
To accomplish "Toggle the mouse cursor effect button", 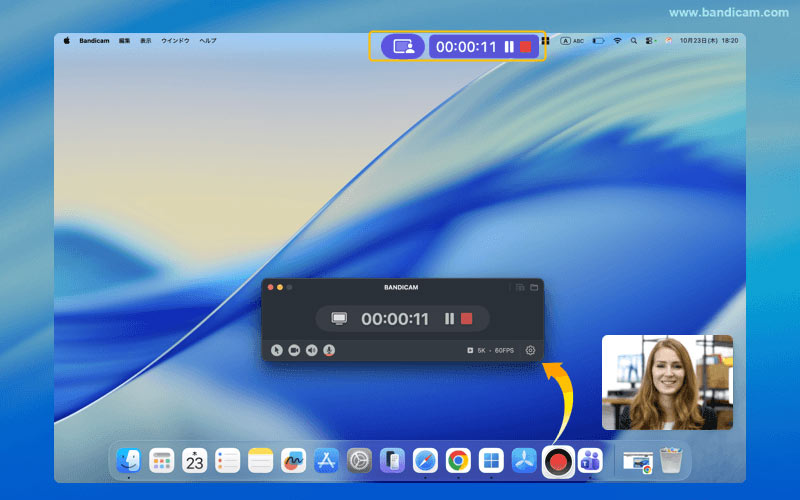I will click(277, 351).
